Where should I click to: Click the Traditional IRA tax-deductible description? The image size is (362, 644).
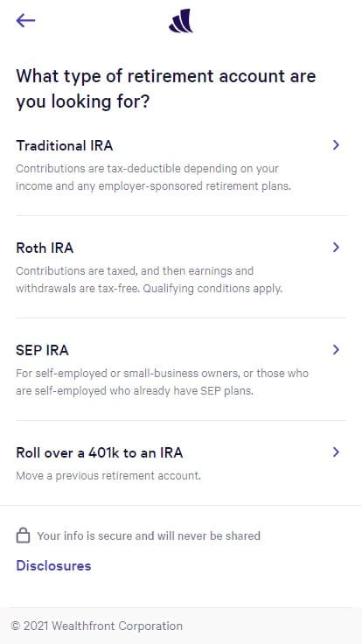[x=153, y=178]
